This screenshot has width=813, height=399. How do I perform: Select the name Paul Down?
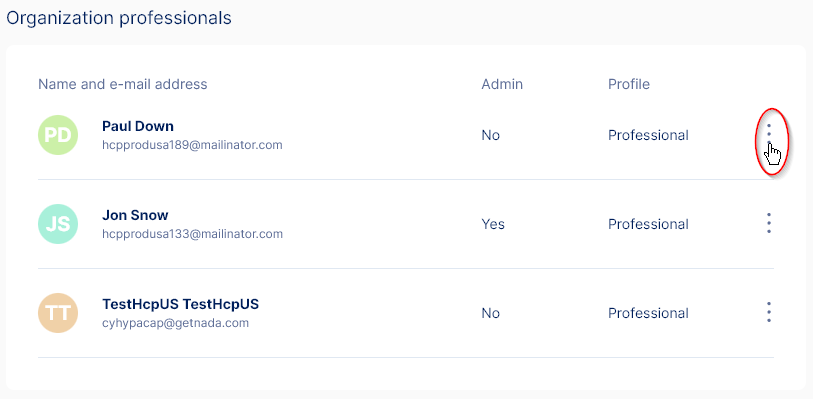pos(138,126)
